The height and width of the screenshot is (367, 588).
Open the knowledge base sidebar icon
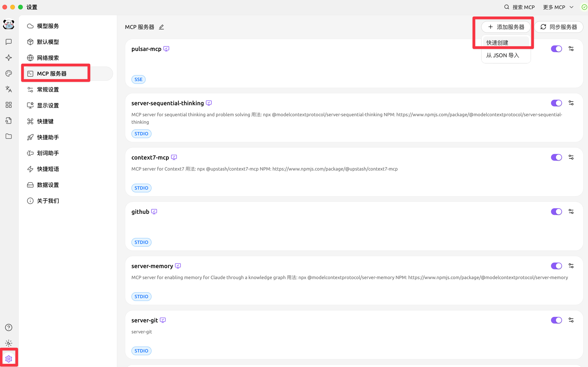(x=9, y=121)
